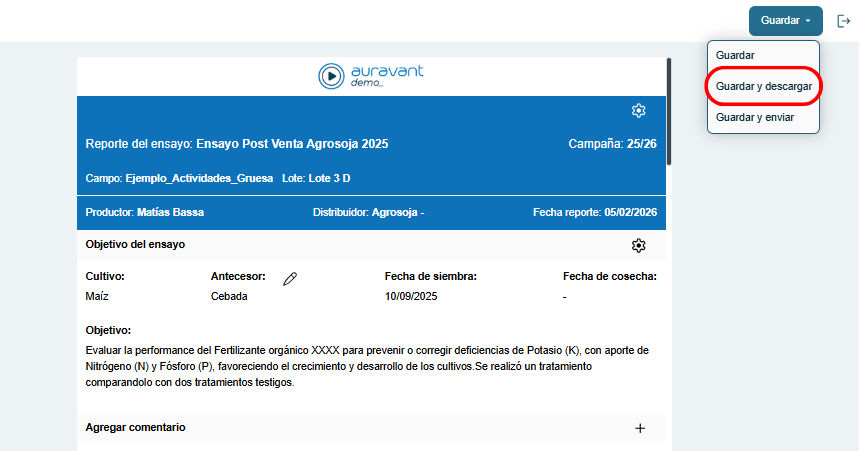Click plus icon in Agregar comentario row
This screenshot has width=860, height=451.
point(640,428)
